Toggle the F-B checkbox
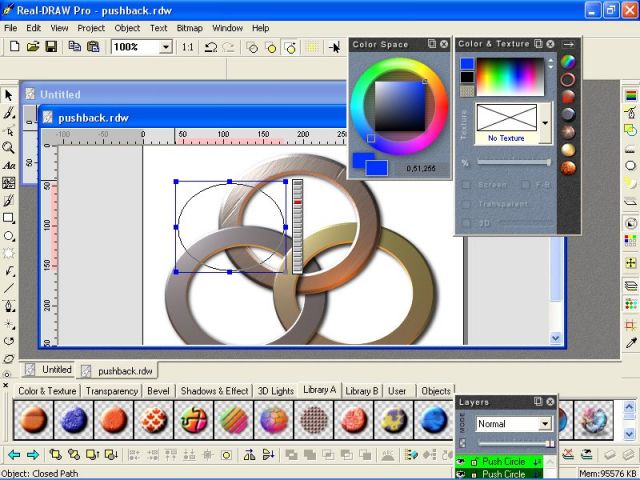Screen dimensions: 640x480 pos(526,185)
